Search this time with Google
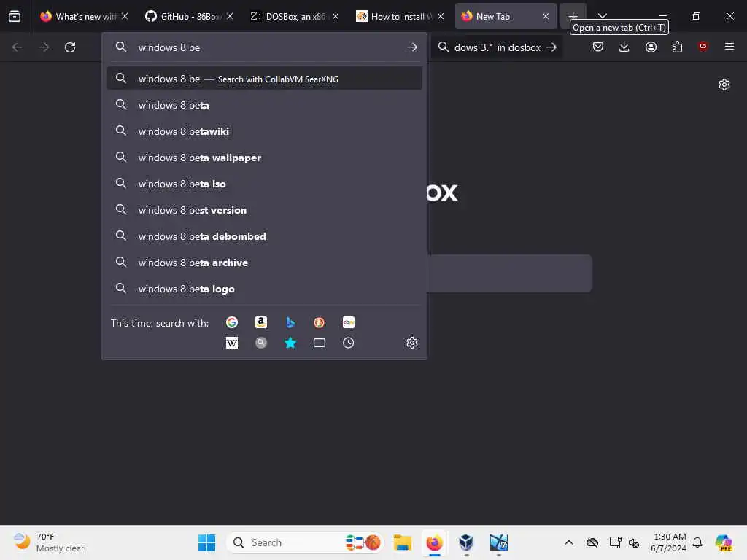 [x=231, y=322]
